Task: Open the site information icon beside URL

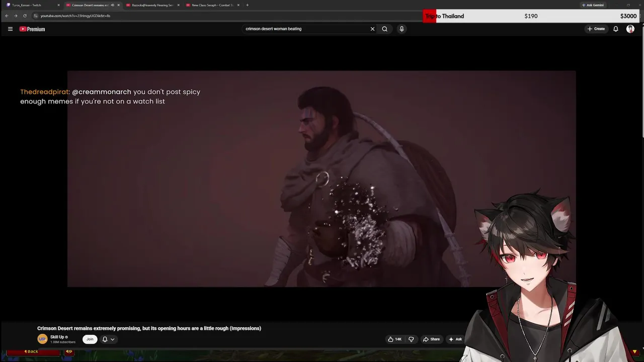Action: tap(35, 16)
